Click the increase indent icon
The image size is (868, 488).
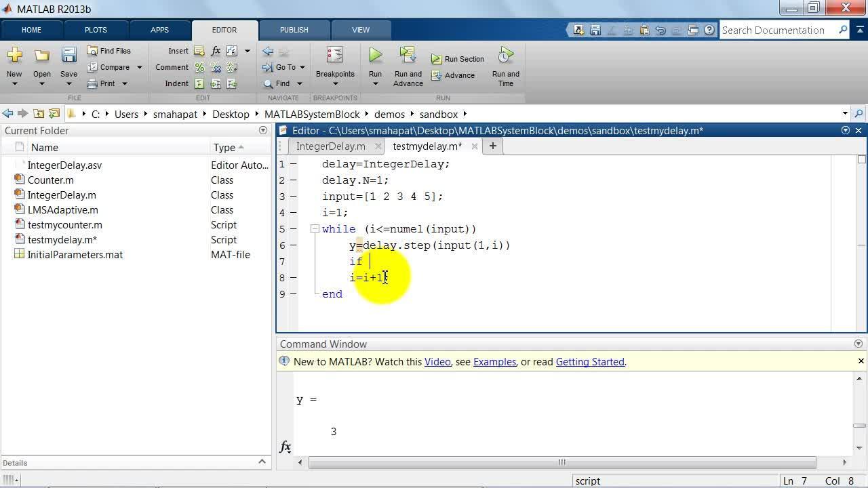pyautogui.click(x=216, y=83)
